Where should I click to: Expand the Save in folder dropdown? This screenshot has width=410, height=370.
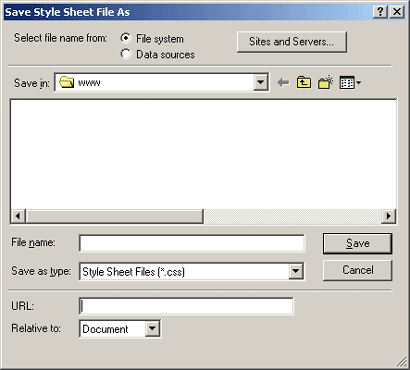[x=260, y=82]
